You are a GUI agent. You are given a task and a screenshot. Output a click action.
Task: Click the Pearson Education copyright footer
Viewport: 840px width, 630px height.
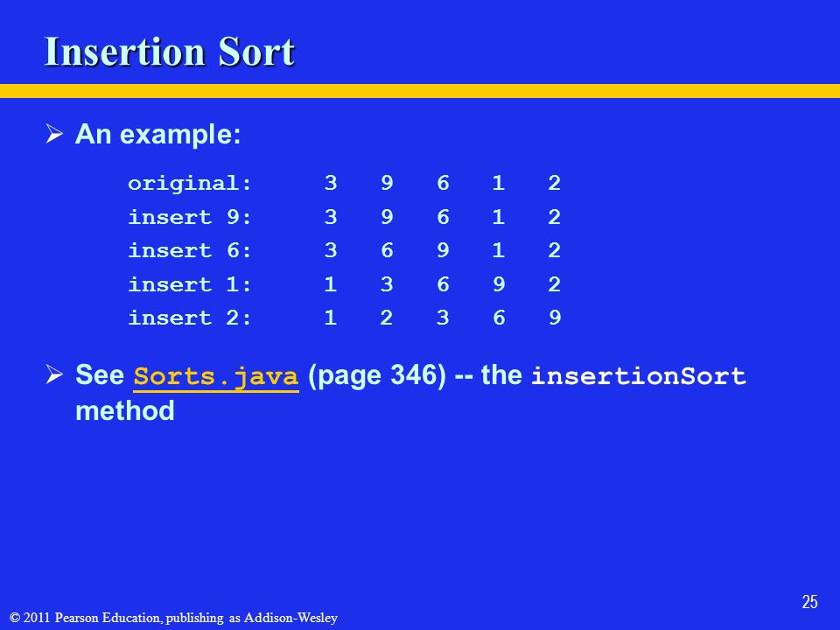click(x=173, y=618)
